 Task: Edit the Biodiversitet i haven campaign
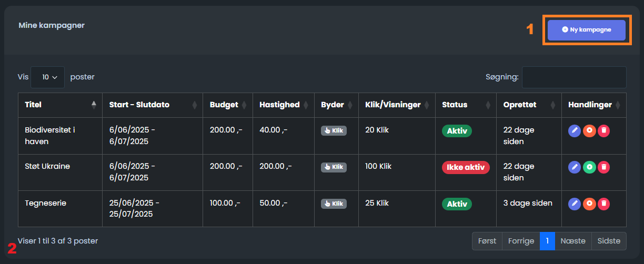point(575,130)
